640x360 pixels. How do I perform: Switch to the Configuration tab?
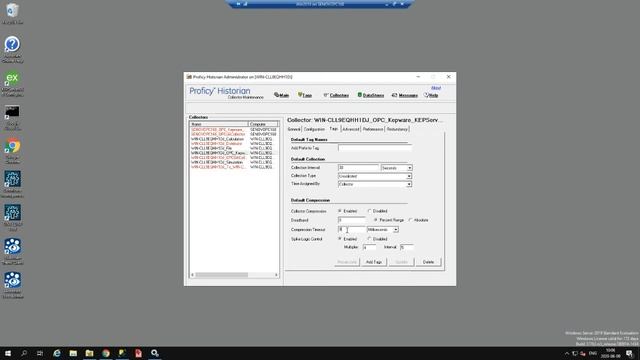(x=314, y=129)
